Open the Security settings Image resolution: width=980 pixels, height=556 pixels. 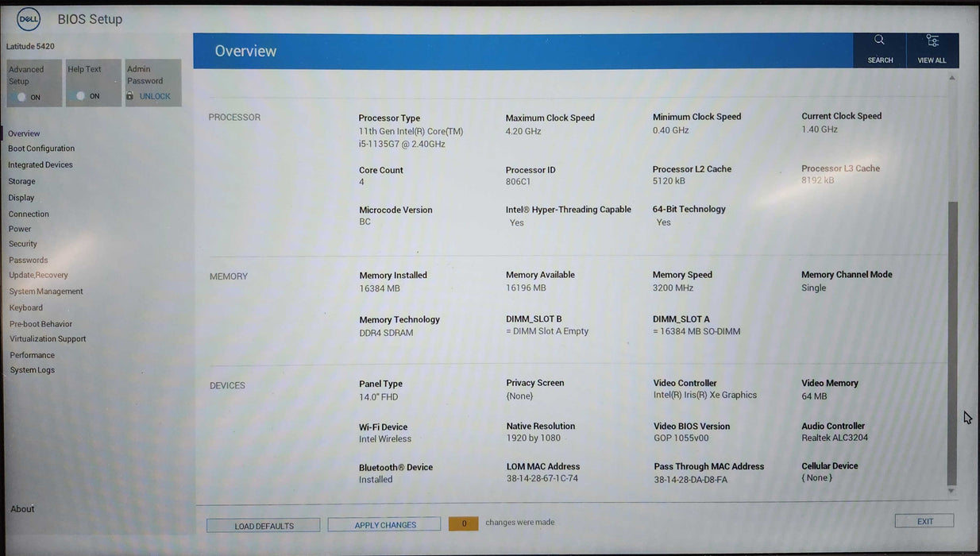point(23,243)
